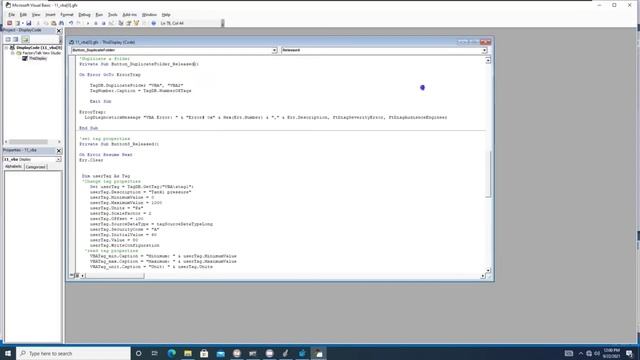Click the Find binoculars toolbar icon
The height and width of the screenshot is (360, 640).
[x=61, y=23]
